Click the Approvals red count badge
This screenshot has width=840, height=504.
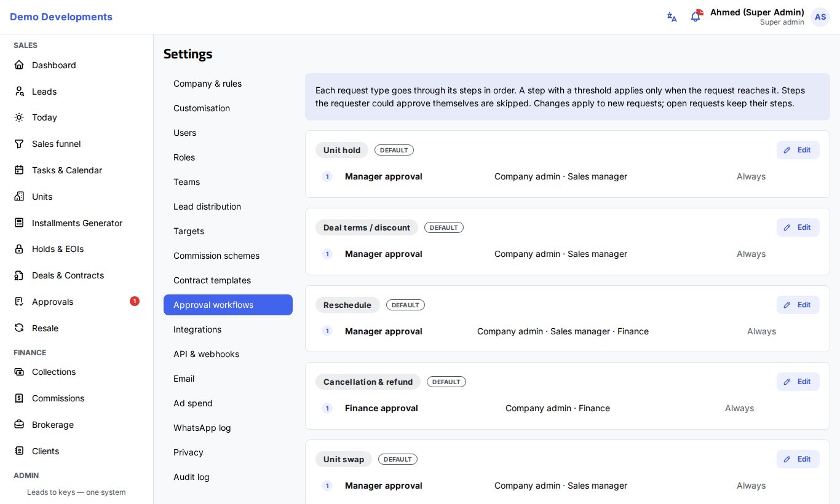click(x=135, y=301)
